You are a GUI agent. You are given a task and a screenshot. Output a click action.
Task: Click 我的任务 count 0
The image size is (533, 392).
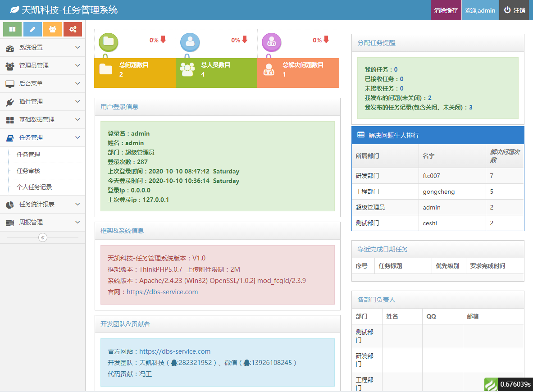396,69
